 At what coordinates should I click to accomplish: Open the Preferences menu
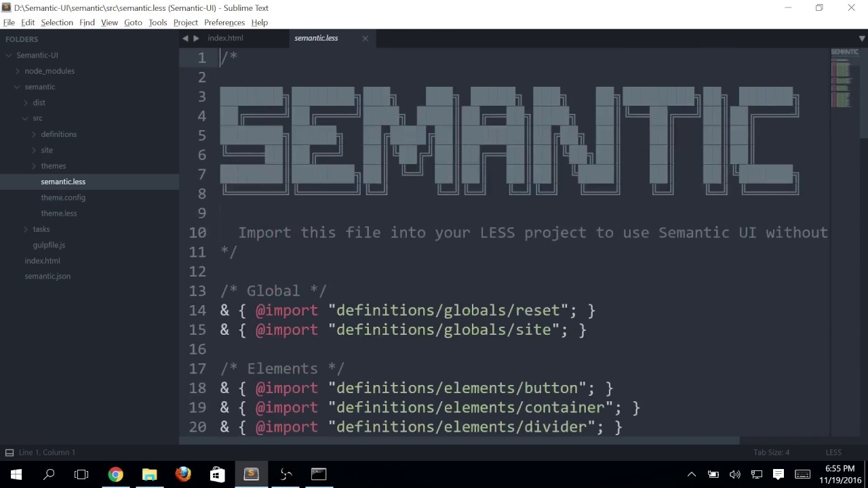point(224,22)
